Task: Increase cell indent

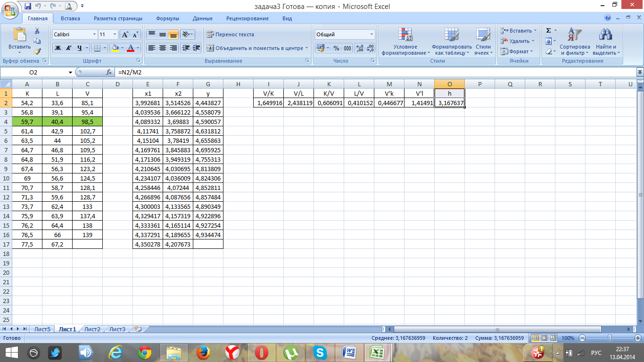Action: point(197,48)
